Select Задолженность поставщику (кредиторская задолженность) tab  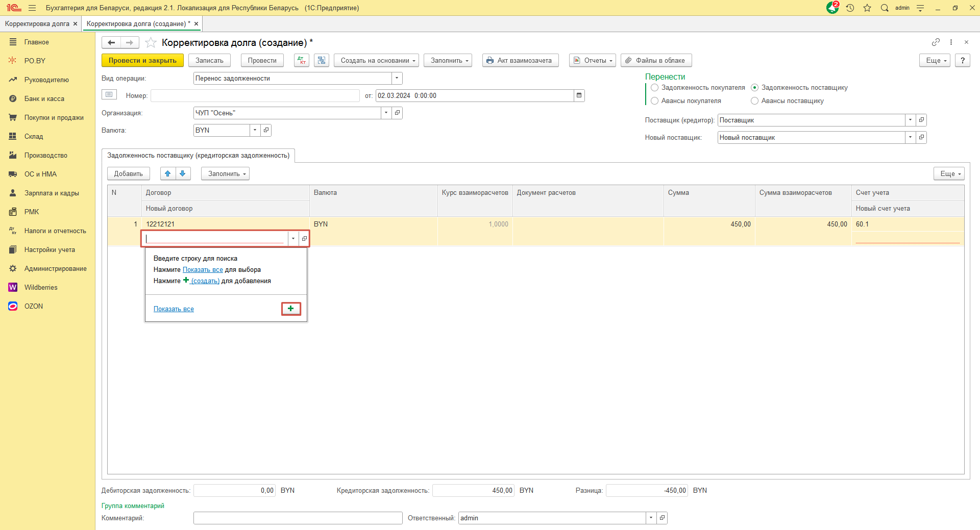click(199, 156)
